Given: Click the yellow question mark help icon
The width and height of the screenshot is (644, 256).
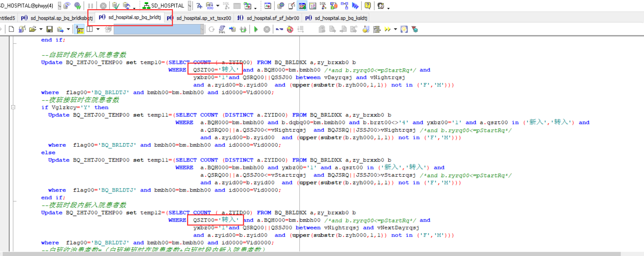Looking at the screenshot, I should point(368,6).
